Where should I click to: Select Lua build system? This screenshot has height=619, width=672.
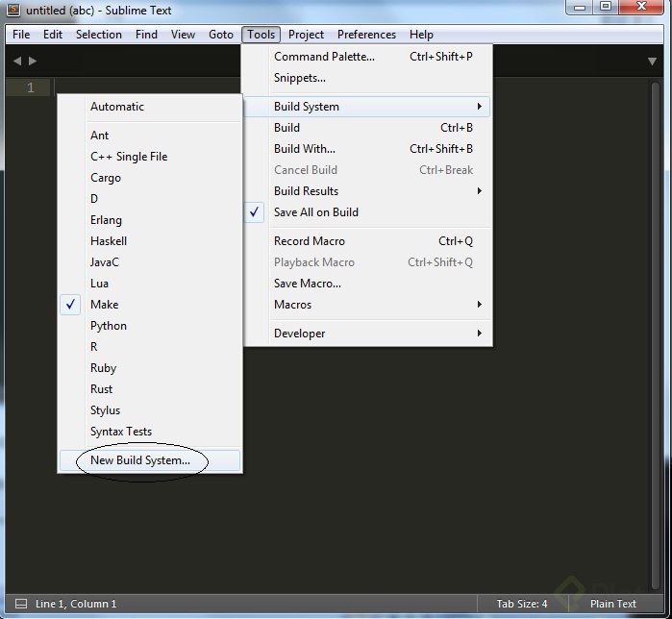pyautogui.click(x=150, y=284)
